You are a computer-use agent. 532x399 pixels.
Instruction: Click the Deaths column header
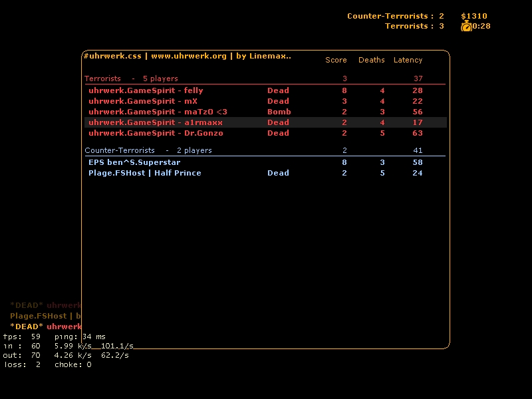[371, 60]
